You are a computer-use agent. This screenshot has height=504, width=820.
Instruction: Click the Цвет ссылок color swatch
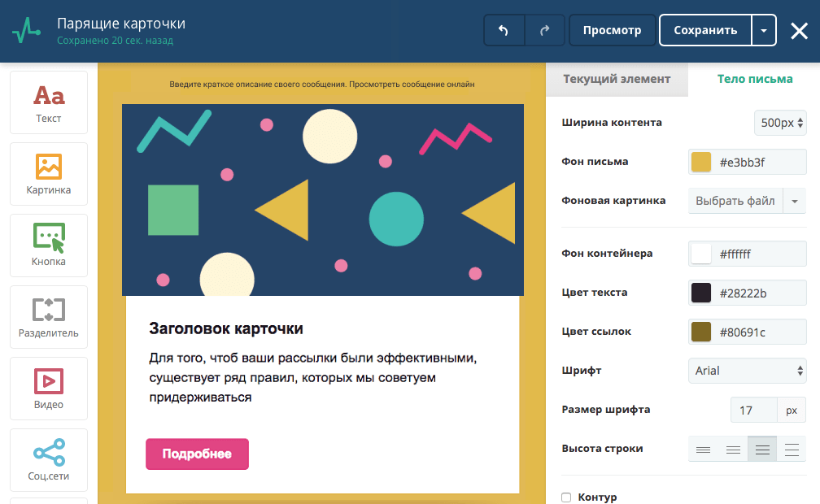click(x=701, y=332)
